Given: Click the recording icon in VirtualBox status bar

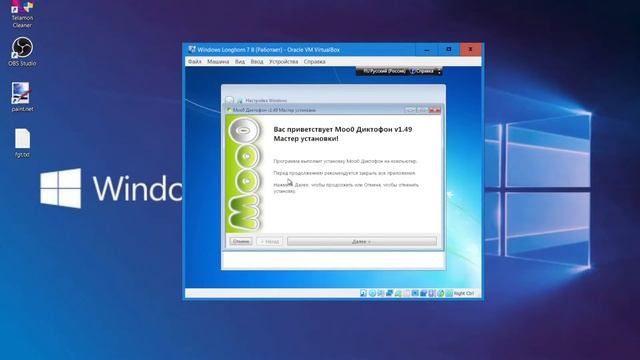Looking at the screenshot, I should [423, 293].
